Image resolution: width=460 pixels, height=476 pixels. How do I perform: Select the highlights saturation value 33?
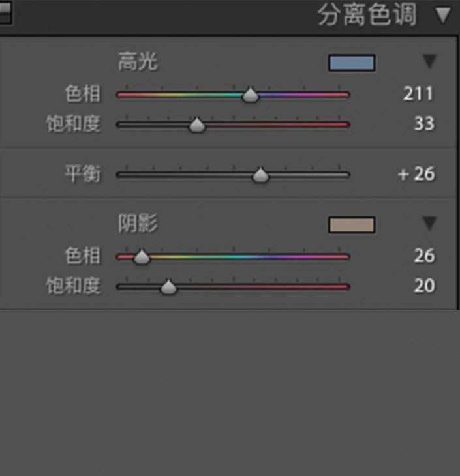click(423, 123)
